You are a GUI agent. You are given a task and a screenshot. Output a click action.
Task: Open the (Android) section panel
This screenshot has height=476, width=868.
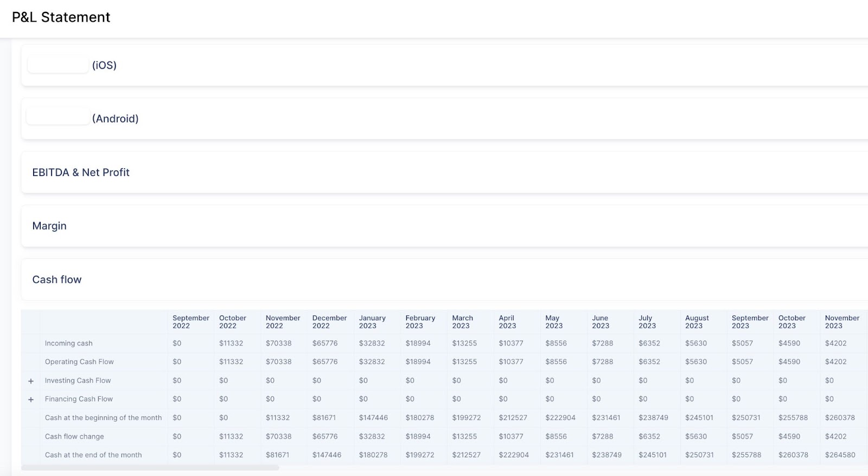tap(115, 118)
